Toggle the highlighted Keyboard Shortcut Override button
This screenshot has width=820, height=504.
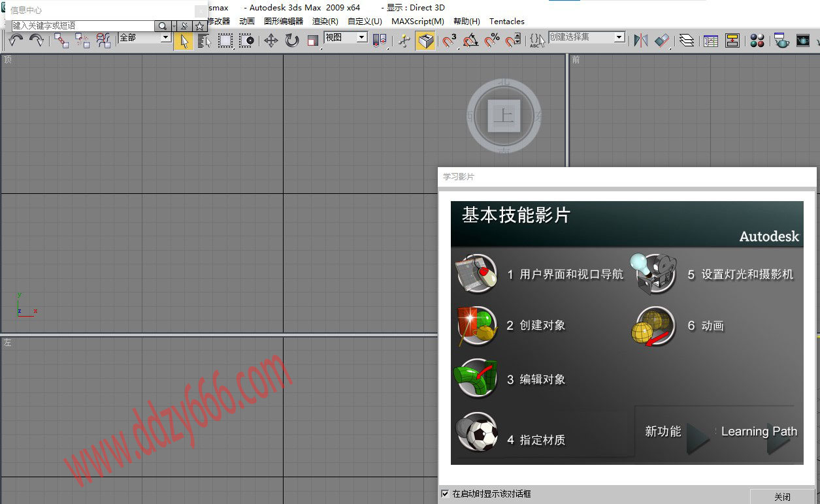(x=425, y=40)
